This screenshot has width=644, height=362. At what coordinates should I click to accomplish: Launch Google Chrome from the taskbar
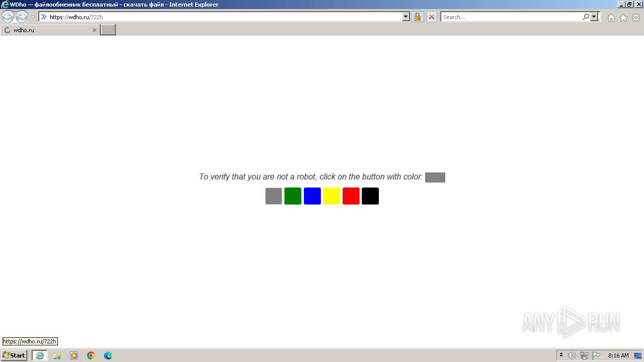click(x=91, y=355)
